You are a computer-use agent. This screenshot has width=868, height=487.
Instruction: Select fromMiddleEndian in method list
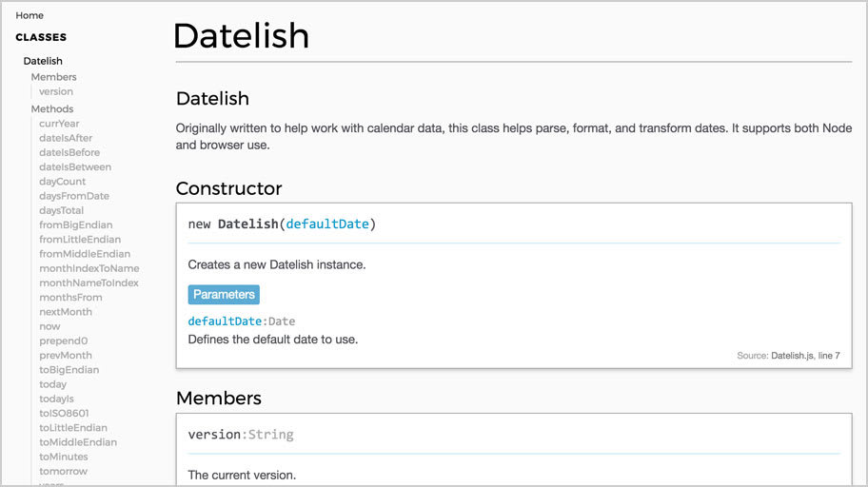[85, 254]
